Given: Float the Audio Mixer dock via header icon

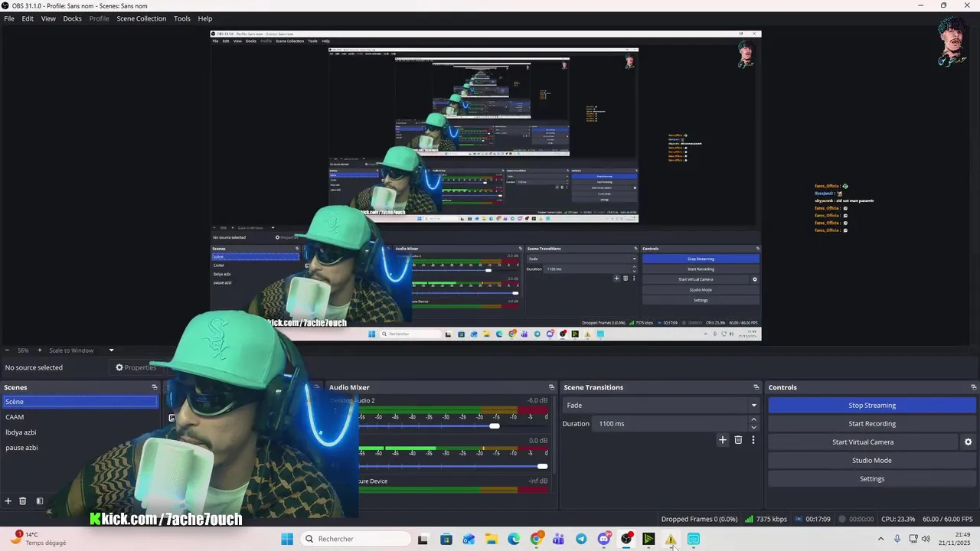Looking at the screenshot, I should 551,387.
